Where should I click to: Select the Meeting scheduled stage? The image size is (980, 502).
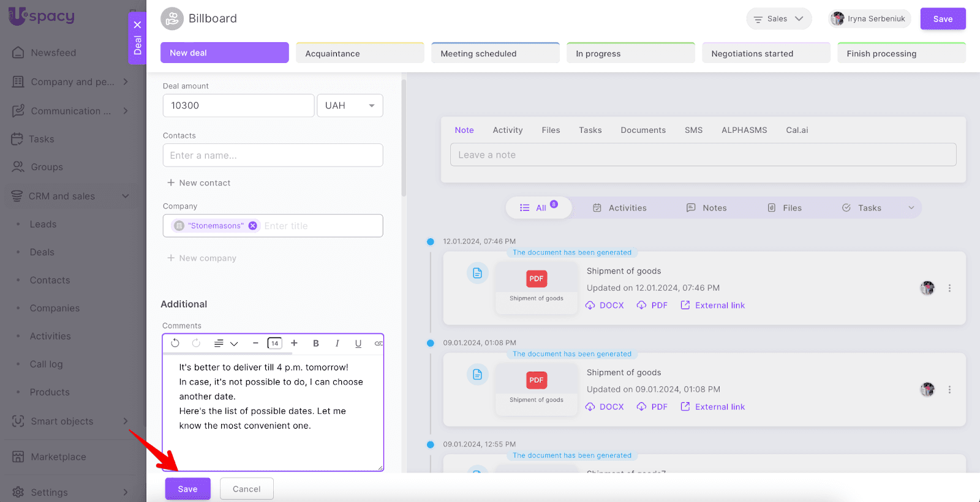[495, 53]
